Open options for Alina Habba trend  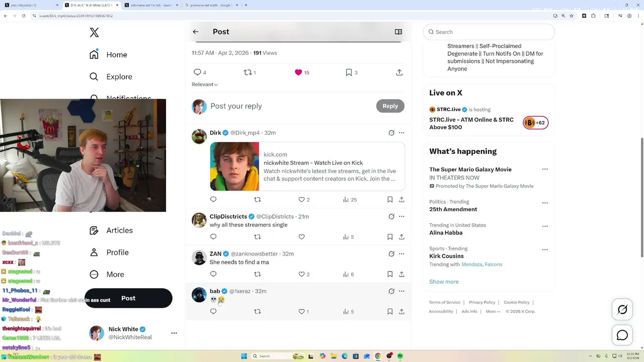[x=545, y=226]
